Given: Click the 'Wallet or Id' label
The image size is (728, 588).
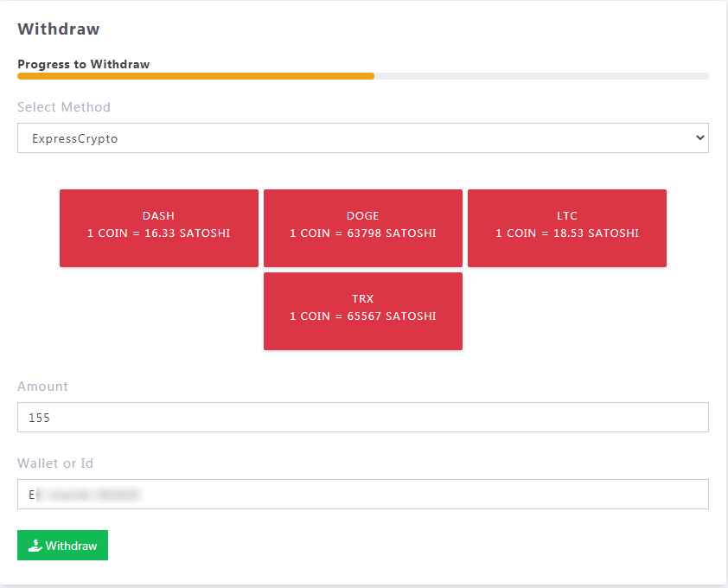Looking at the screenshot, I should coord(55,463).
